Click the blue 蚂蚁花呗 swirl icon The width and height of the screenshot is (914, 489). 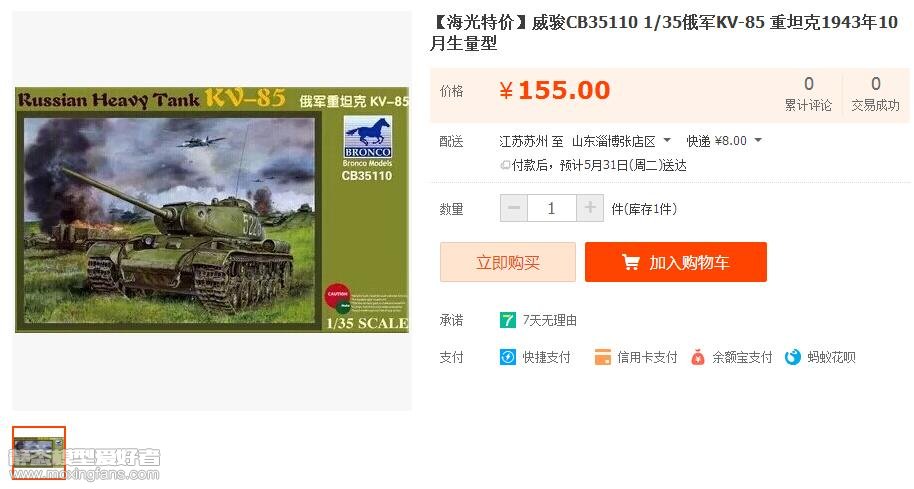point(793,357)
